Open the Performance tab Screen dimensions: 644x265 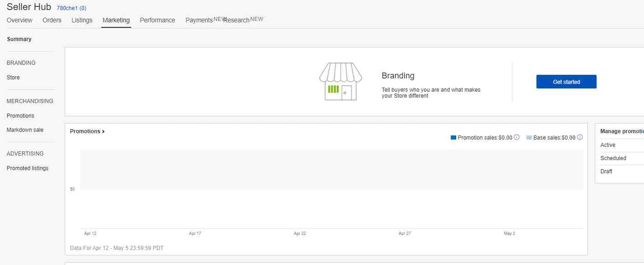pyautogui.click(x=157, y=20)
